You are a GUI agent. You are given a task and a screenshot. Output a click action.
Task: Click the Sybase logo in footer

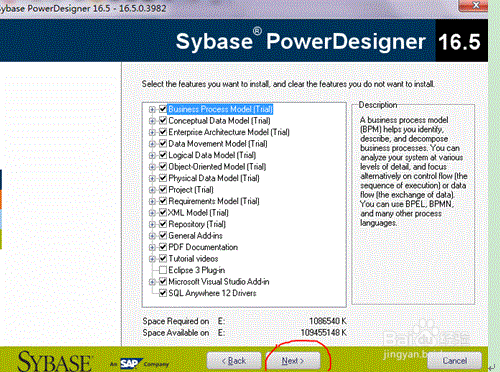pyautogui.click(x=55, y=361)
